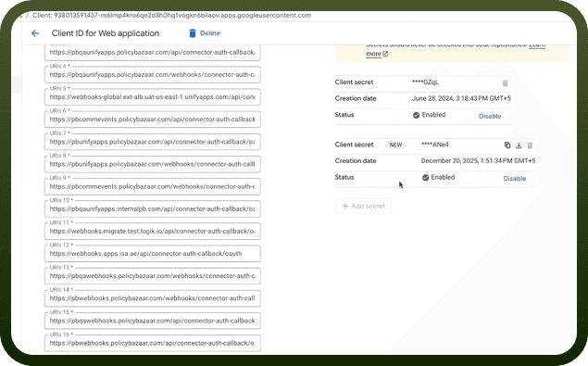Select the client ID breadcrumb text
588x366 pixels.
tap(171, 16)
